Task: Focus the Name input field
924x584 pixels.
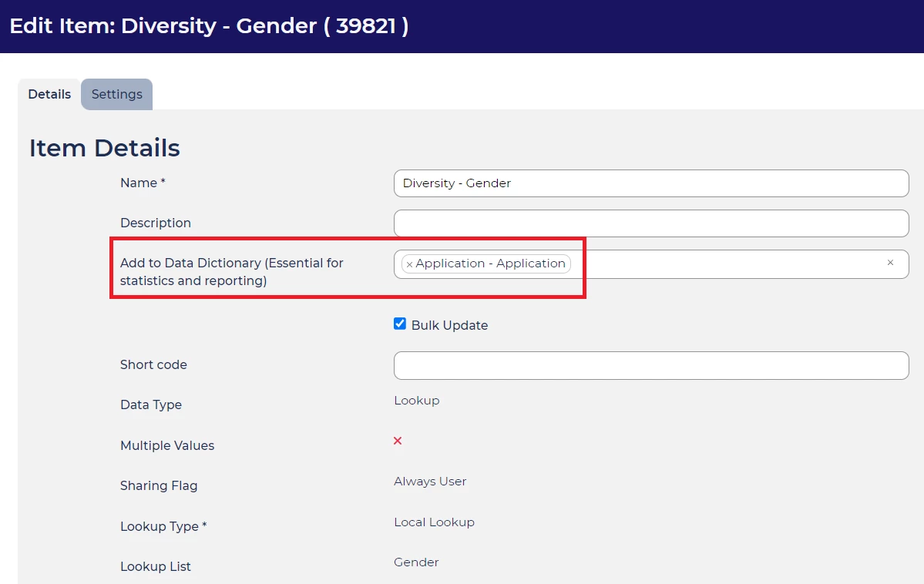Action: [x=651, y=183]
